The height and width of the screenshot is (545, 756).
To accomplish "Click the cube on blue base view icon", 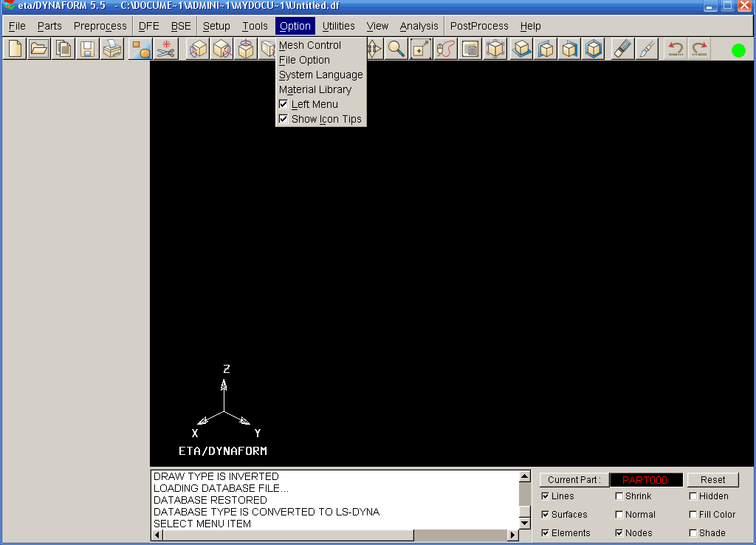I will 521,49.
